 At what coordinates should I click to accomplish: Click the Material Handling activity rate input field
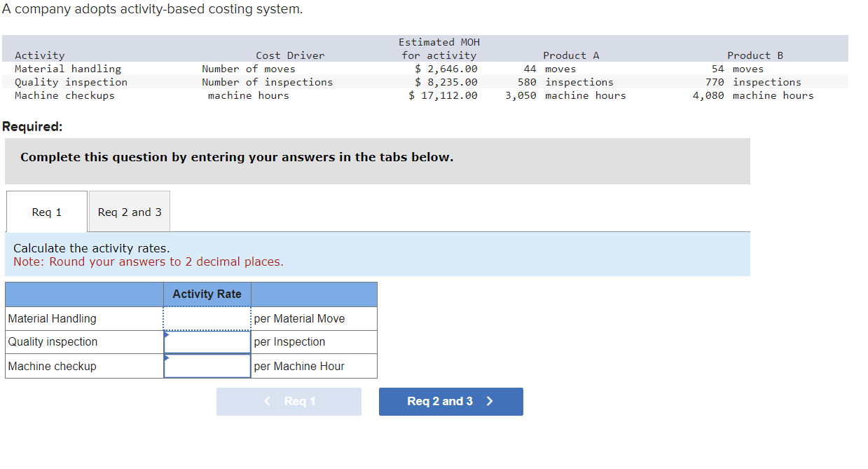click(207, 318)
